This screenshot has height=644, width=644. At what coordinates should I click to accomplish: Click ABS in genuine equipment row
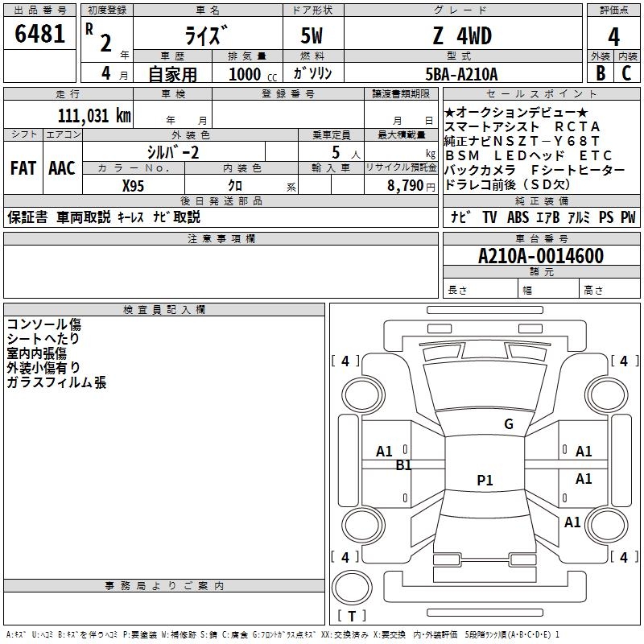[518, 217]
